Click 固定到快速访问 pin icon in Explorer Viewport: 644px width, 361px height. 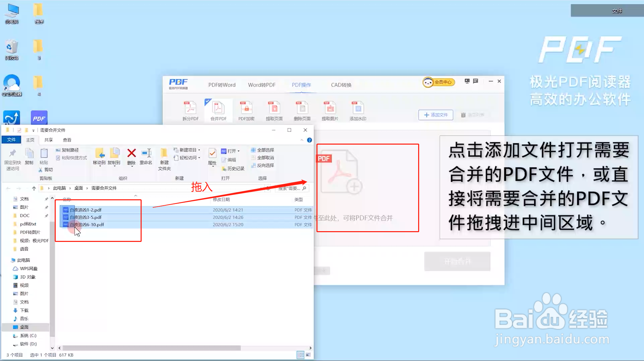12,159
